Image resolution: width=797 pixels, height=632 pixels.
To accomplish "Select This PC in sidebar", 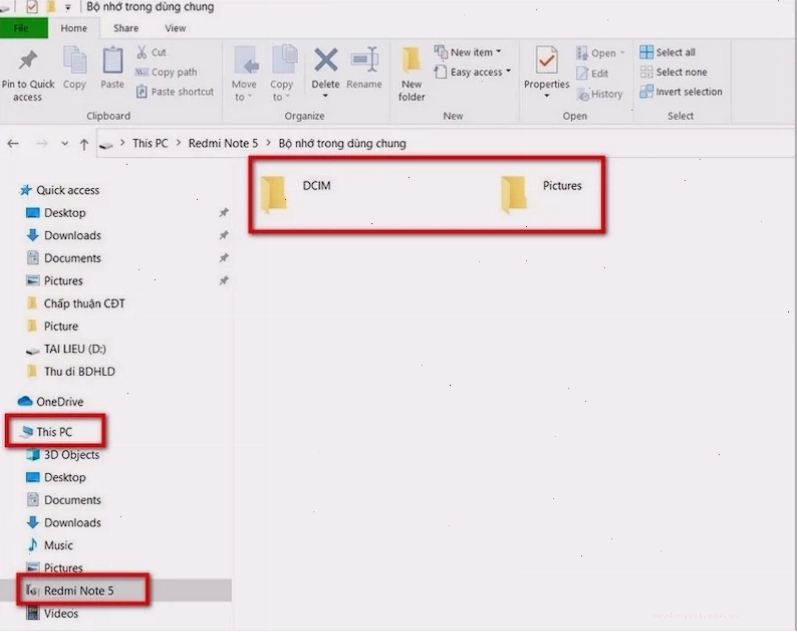I will pyautogui.click(x=46, y=432).
